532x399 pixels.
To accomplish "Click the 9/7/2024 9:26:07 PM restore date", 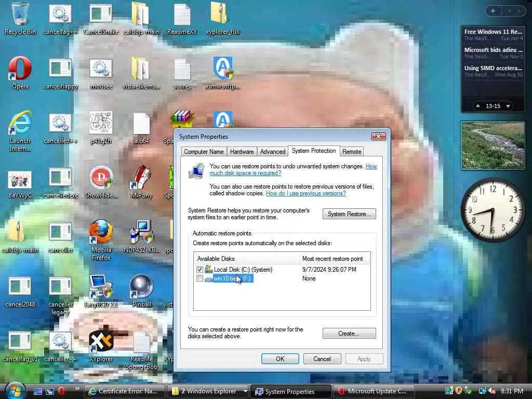I will pyautogui.click(x=329, y=270).
